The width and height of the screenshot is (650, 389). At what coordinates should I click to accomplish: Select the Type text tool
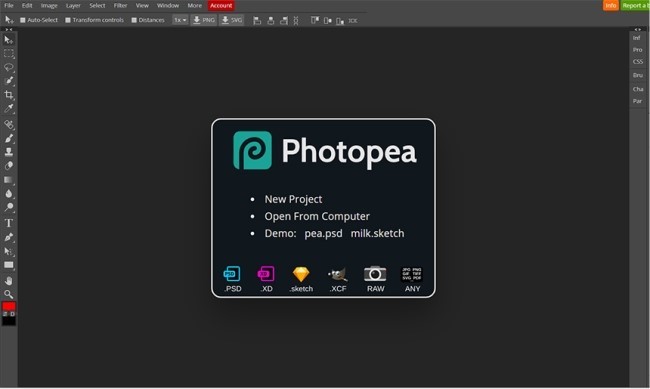click(8, 223)
